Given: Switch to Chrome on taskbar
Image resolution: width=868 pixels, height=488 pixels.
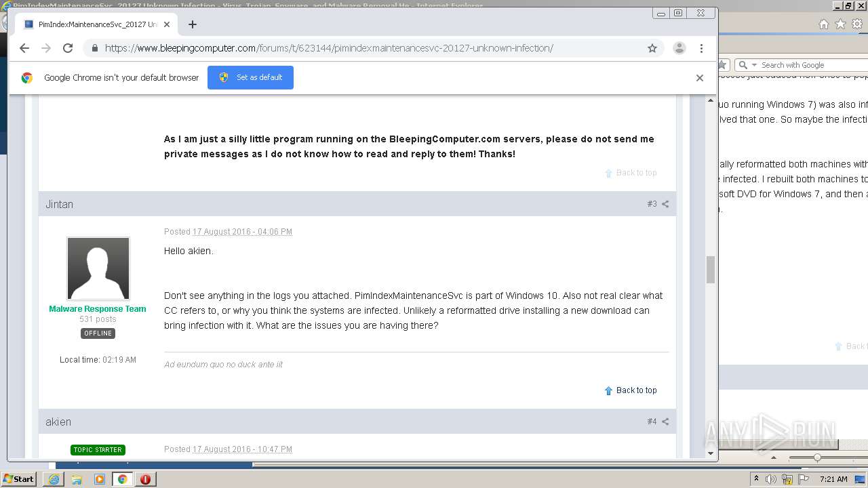Looking at the screenshot, I should 122,479.
